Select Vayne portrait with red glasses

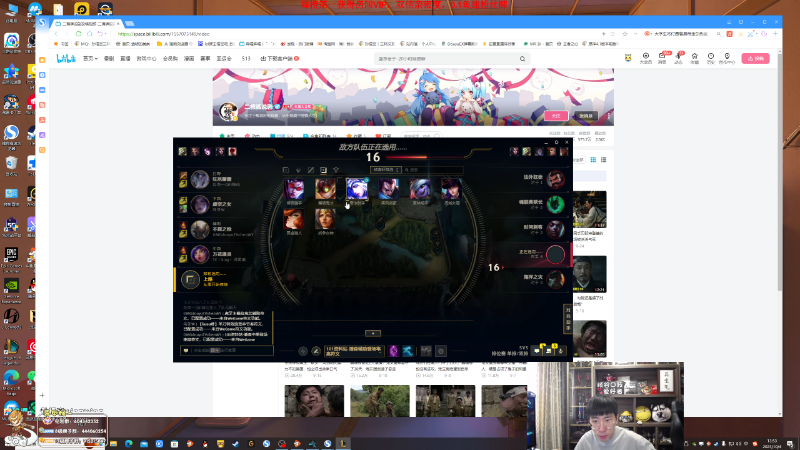point(294,189)
